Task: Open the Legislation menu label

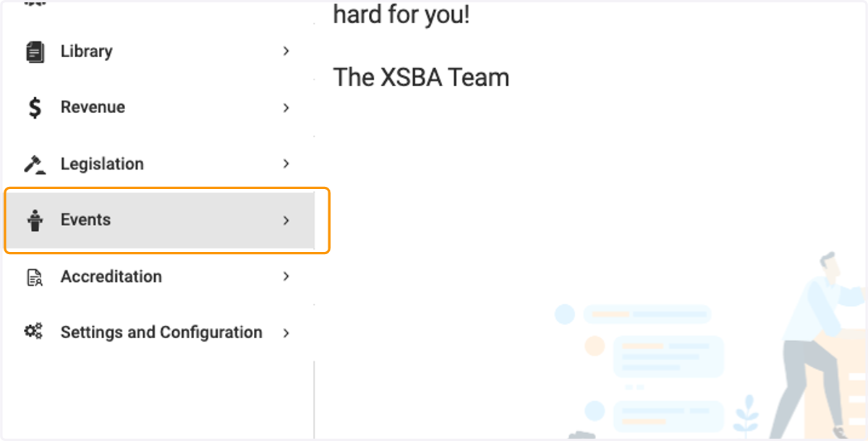Action: click(102, 164)
